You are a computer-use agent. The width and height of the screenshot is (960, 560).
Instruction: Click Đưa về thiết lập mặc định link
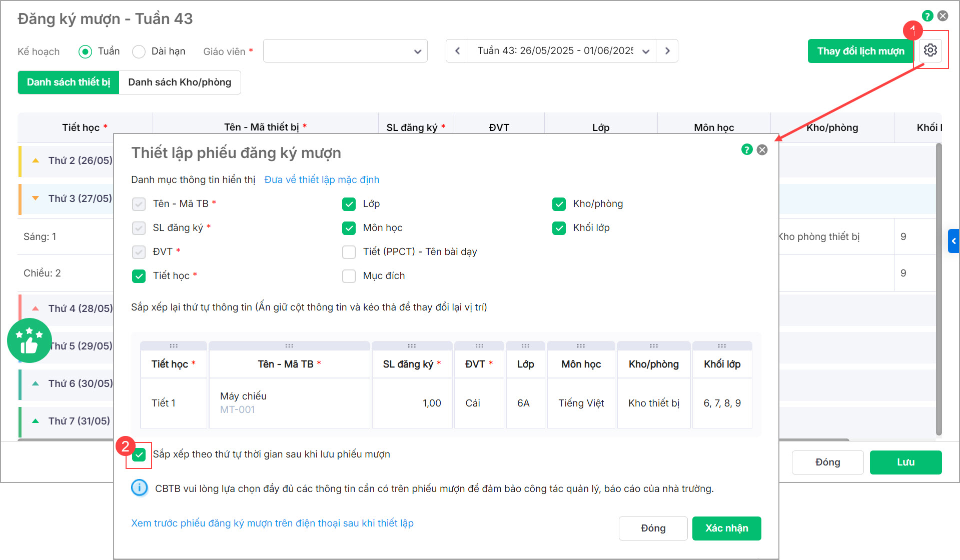click(x=322, y=180)
